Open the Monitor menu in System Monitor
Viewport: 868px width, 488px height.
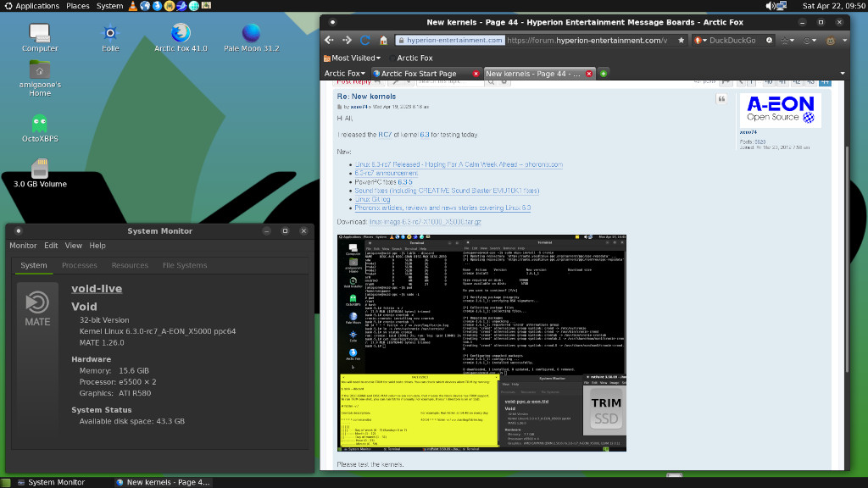point(23,246)
